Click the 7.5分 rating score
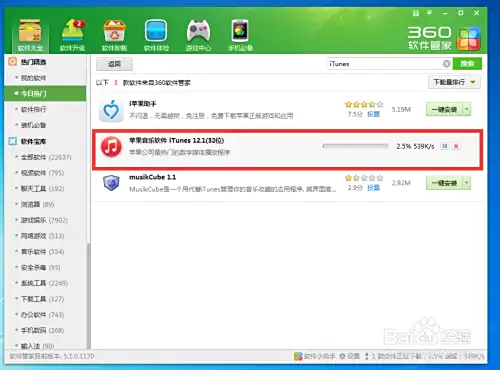The width and height of the screenshot is (500, 370). 355,114
